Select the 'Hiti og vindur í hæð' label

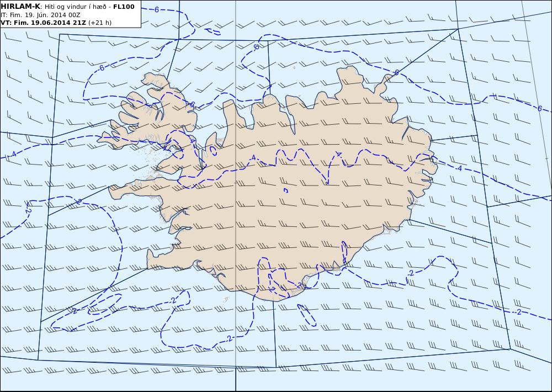[x=76, y=7]
